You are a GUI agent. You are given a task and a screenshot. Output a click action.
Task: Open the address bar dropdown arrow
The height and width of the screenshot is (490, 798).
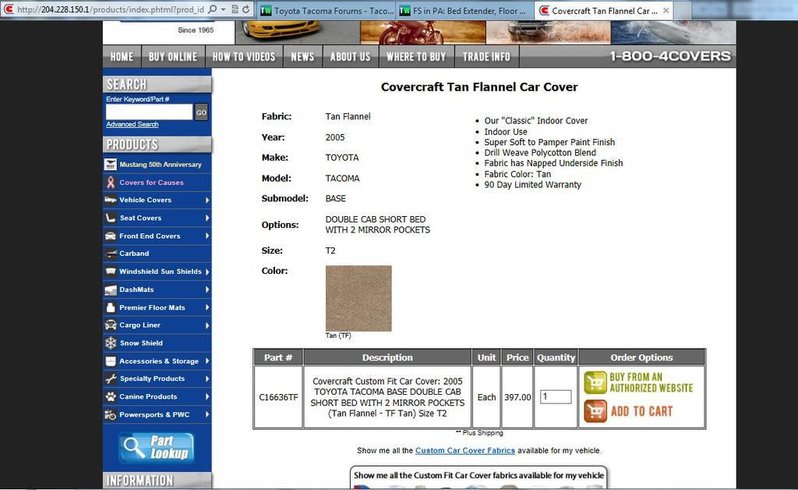pos(223,9)
